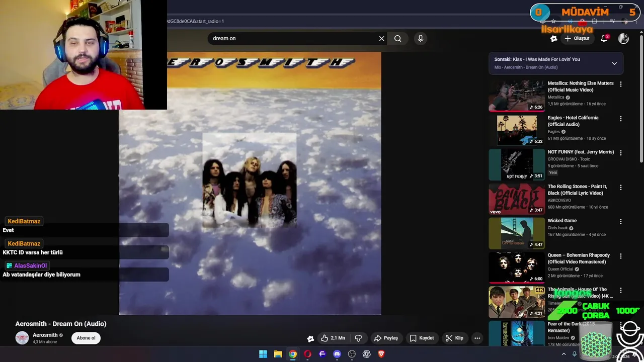The height and width of the screenshot is (362, 644).
Task: Open 'Metallica: Nothing Else Matters' title link
Action: pyautogui.click(x=581, y=86)
